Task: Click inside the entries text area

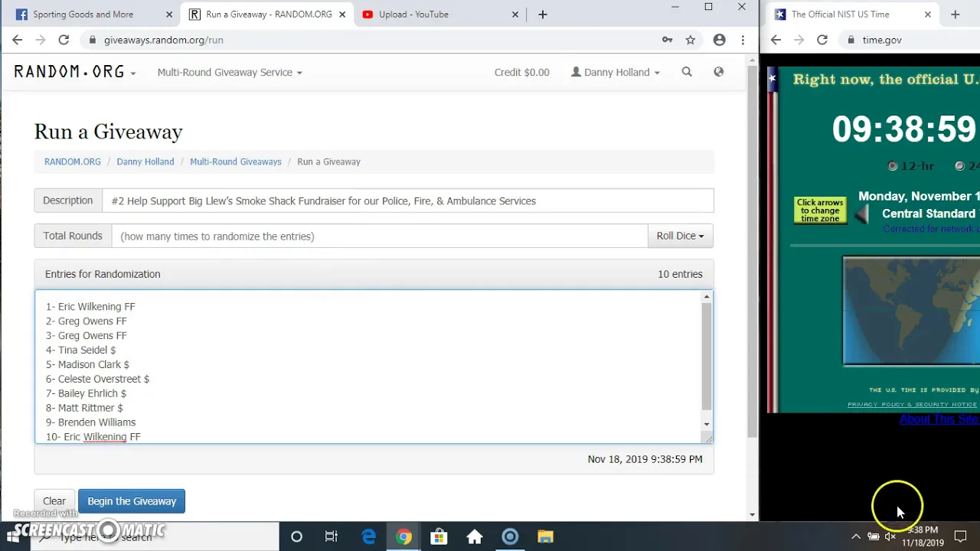Action: [x=367, y=367]
